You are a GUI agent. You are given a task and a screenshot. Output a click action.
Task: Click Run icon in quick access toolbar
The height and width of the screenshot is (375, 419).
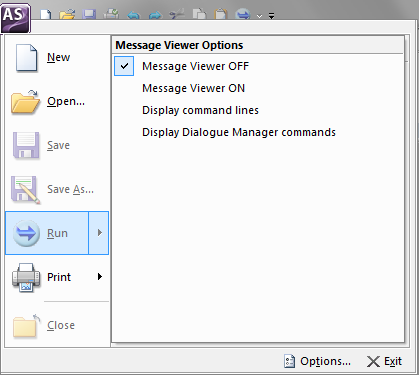[243, 15]
